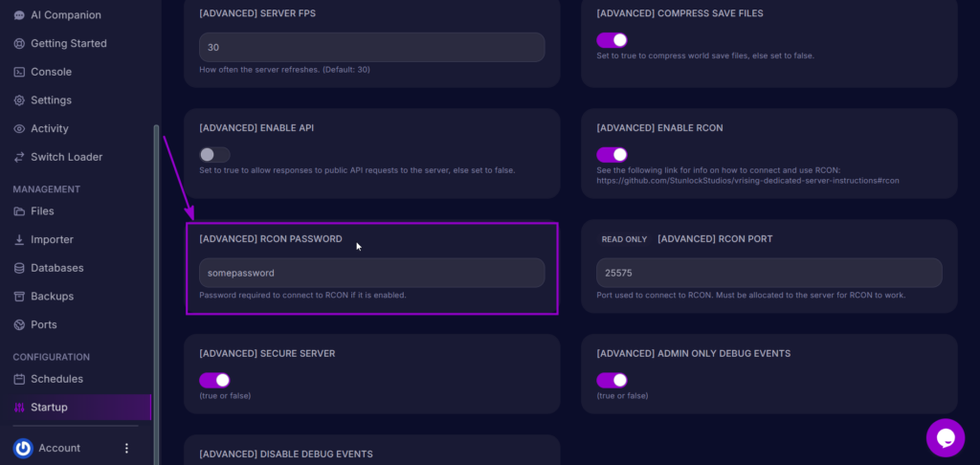Click '[ADVANCED] COMPRESS SAVE FILES' heading

pyautogui.click(x=680, y=13)
